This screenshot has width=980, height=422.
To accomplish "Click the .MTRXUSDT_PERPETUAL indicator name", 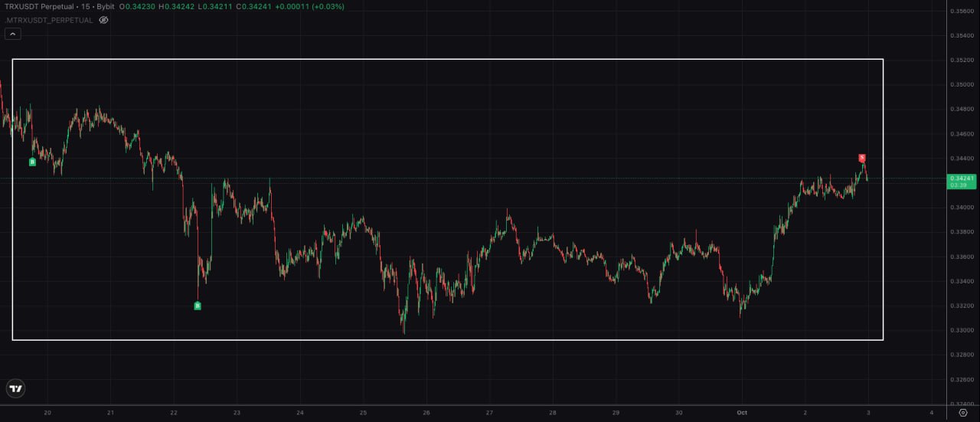I will point(49,20).
